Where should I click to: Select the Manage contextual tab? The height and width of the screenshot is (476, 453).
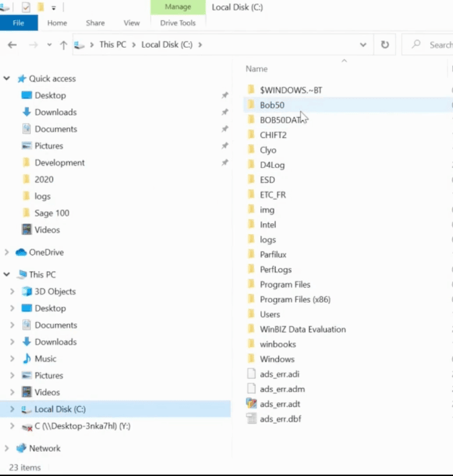[x=178, y=7]
